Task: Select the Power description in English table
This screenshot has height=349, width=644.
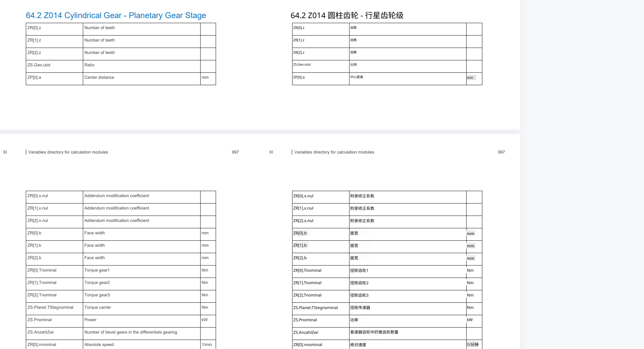Action: point(91,320)
